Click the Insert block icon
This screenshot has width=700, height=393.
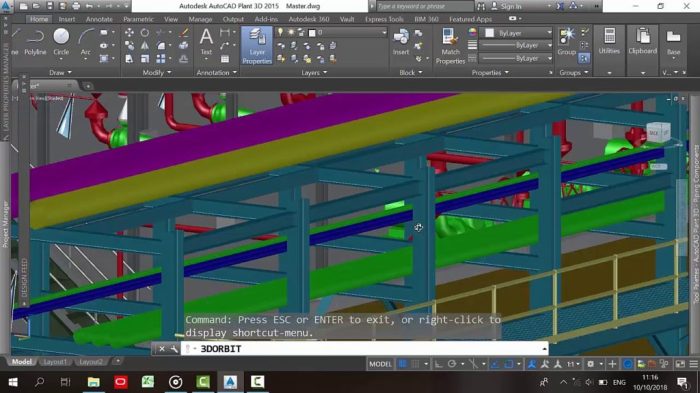[x=401, y=42]
